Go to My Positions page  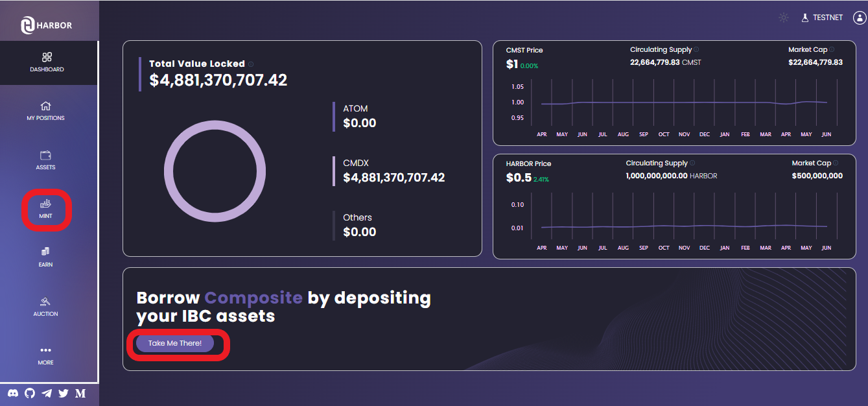(45, 111)
